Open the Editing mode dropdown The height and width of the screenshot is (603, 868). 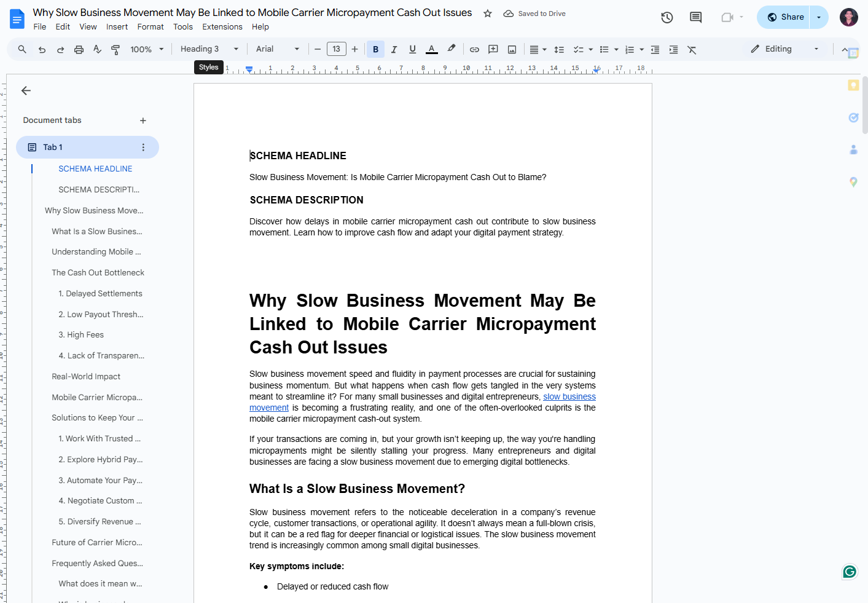[785, 49]
